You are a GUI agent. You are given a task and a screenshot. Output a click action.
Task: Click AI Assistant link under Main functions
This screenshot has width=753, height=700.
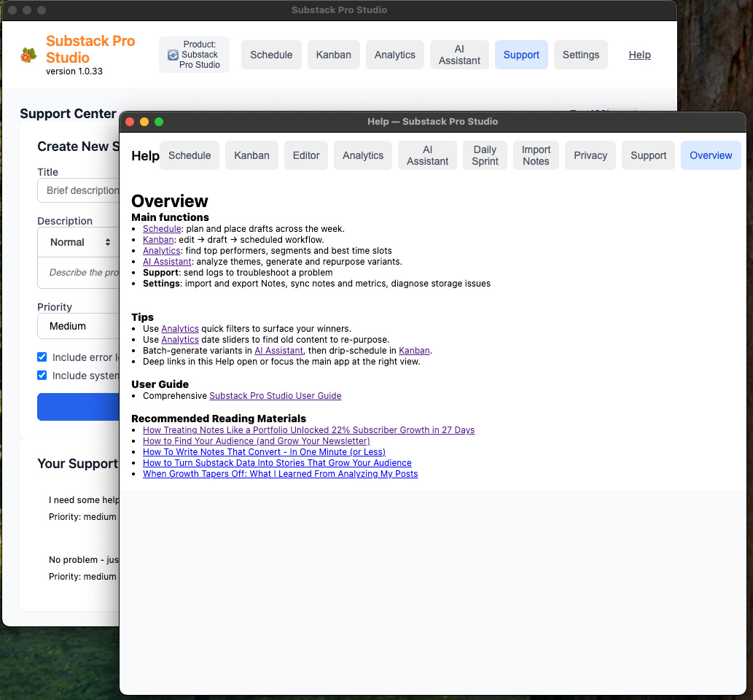pyautogui.click(x=167, y=262)
